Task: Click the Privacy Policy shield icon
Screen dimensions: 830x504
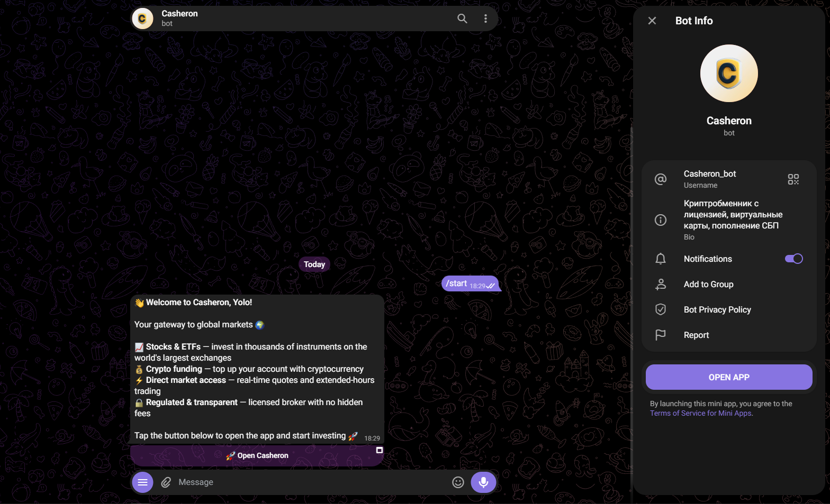Action: [x=661, y=310]
